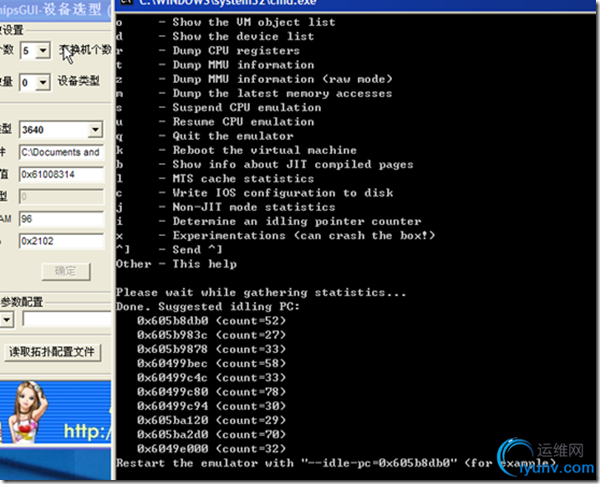Click the 'Restart the emulator with' line
This screenshot has height=484, width=600.
pyautogui.click(x=336, y=463)
